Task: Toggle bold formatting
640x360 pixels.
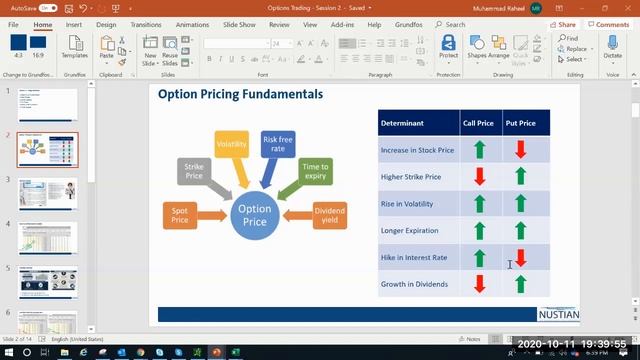Action: pos(209,59)
